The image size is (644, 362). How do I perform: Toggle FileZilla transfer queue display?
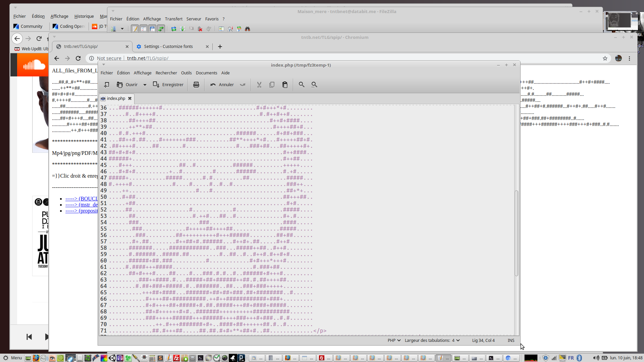tap(161, 29)
